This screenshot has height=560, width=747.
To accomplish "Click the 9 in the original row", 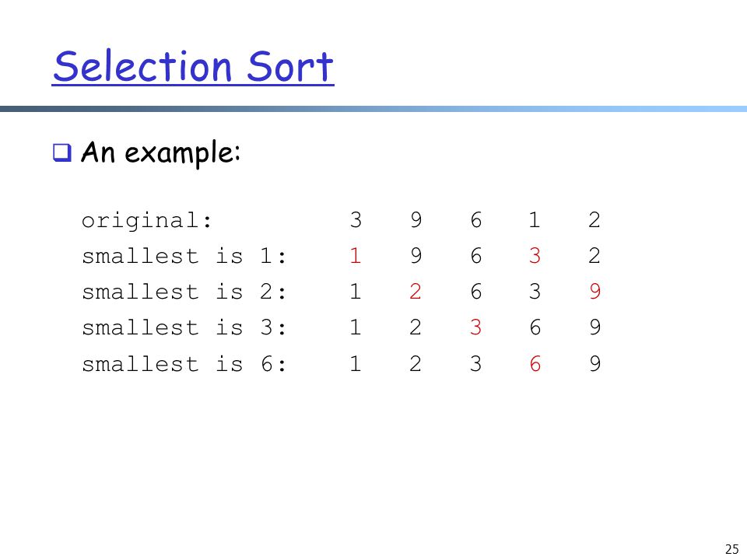I will pos(416,220).
